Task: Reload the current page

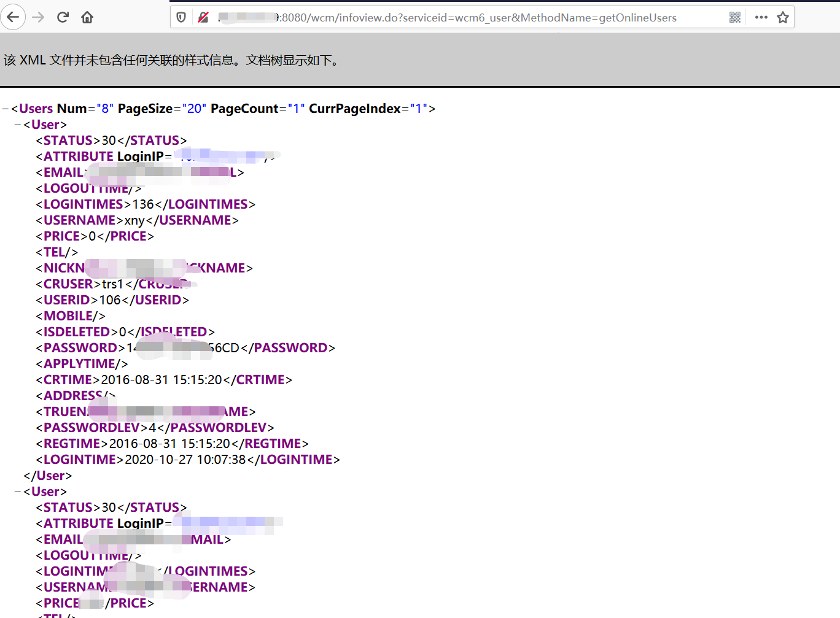Action: [x=63, y=17]
